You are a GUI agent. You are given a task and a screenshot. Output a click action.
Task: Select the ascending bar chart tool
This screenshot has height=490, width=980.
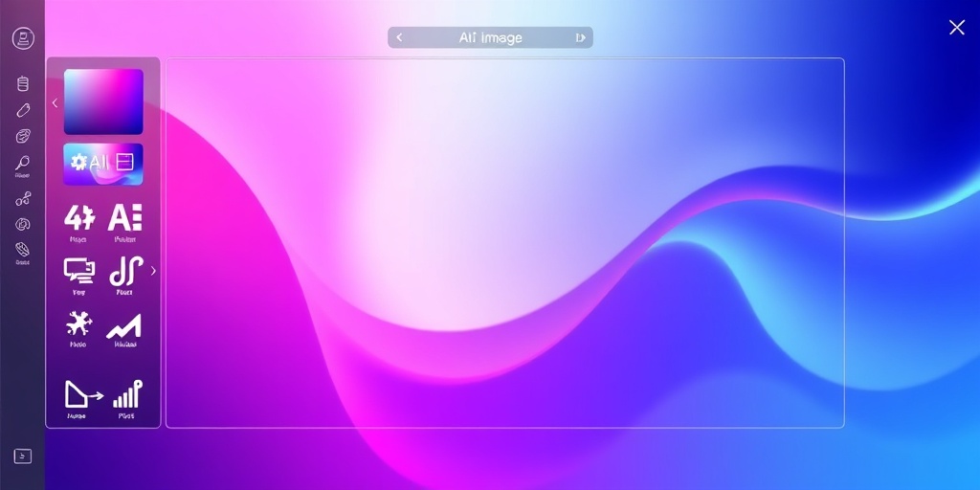(126, 394)
